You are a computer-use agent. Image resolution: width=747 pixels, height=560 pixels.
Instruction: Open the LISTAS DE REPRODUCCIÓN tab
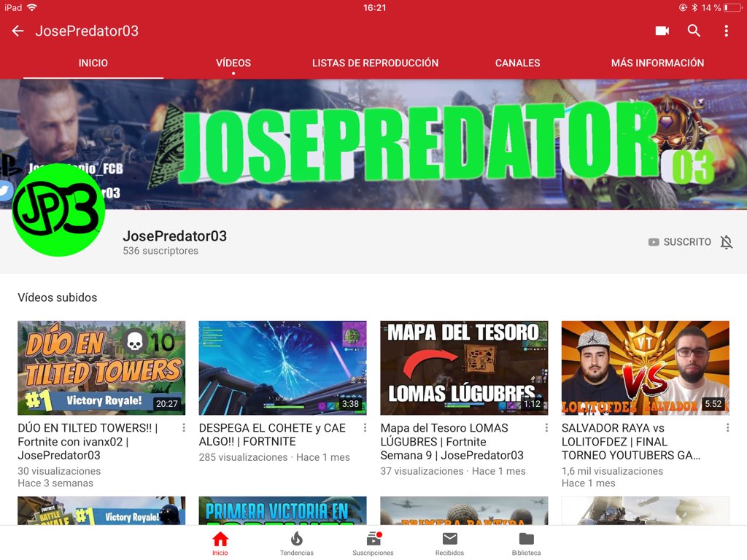pyautogui.click(x=376, y=63)
